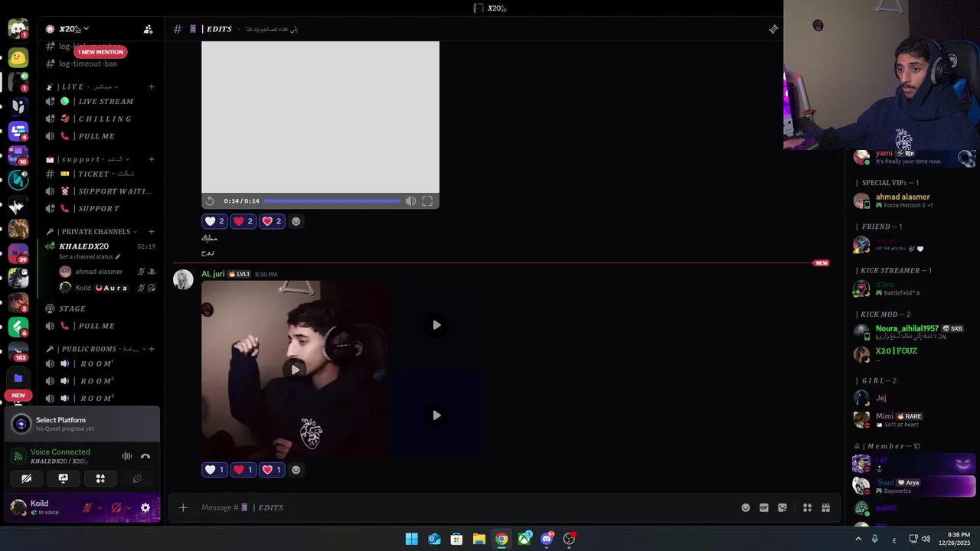Invite people to the X20 server
The image size is (980, 551).
(148, 29)
